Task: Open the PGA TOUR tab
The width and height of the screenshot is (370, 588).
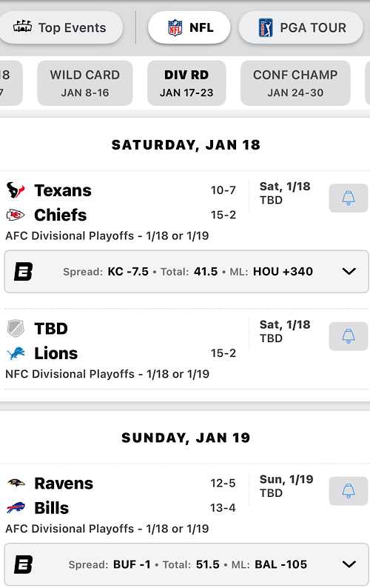Action: [x=301, y=27]
